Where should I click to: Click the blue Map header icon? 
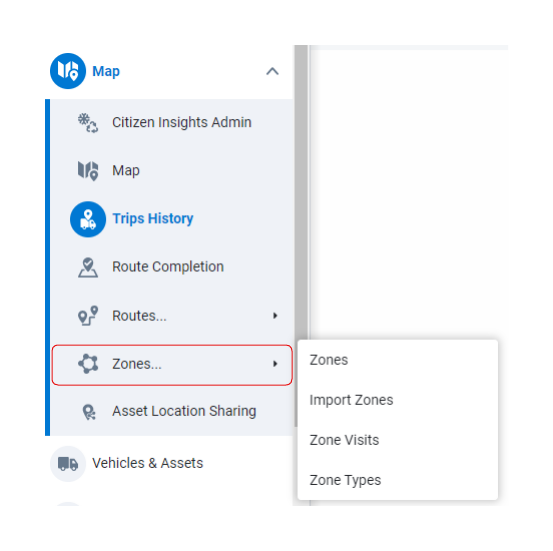68,71
